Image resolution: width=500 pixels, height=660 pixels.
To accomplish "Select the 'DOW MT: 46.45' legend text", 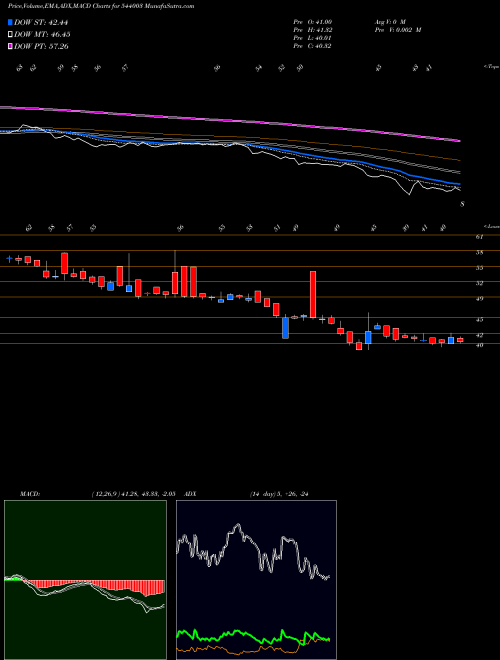I will coord(42,35).
